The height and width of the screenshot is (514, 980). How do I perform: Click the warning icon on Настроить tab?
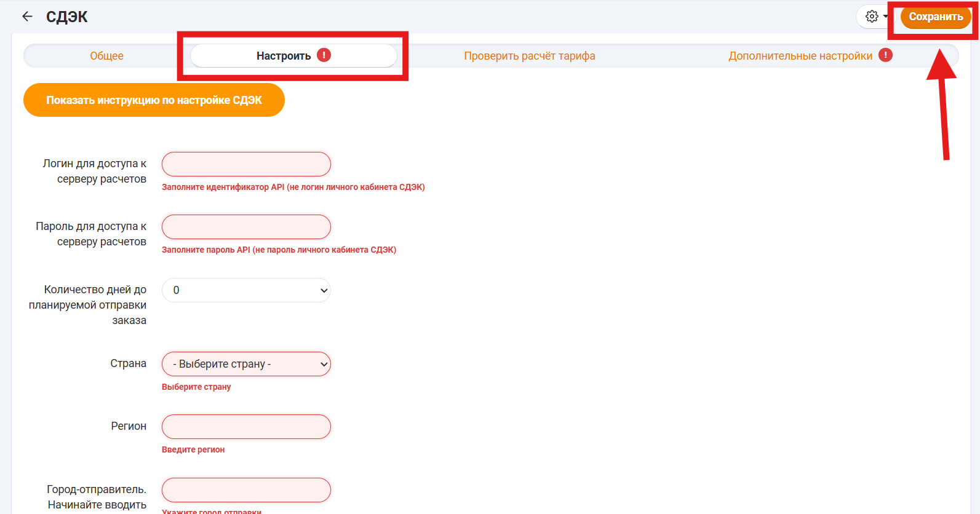324,55
